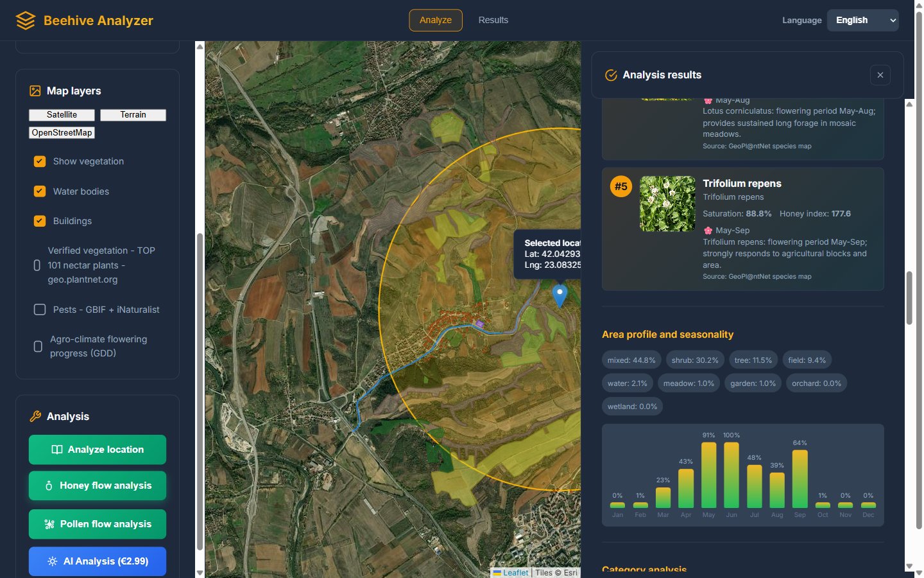Close the Analysis results panel
This screenshot has height=578, width=924.
[880, 75]
